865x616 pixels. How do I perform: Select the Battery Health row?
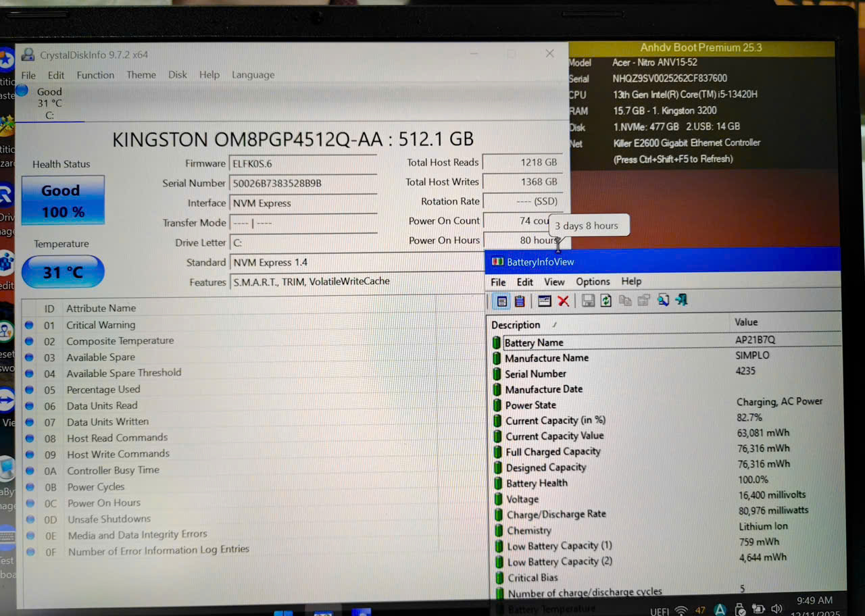point(537,484)
